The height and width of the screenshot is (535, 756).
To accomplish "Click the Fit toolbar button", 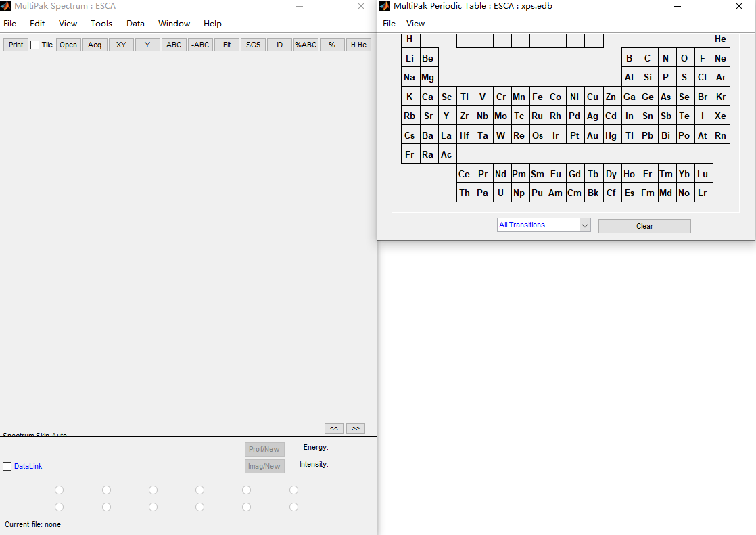I will pyautogui.click(x=227, y=45).
